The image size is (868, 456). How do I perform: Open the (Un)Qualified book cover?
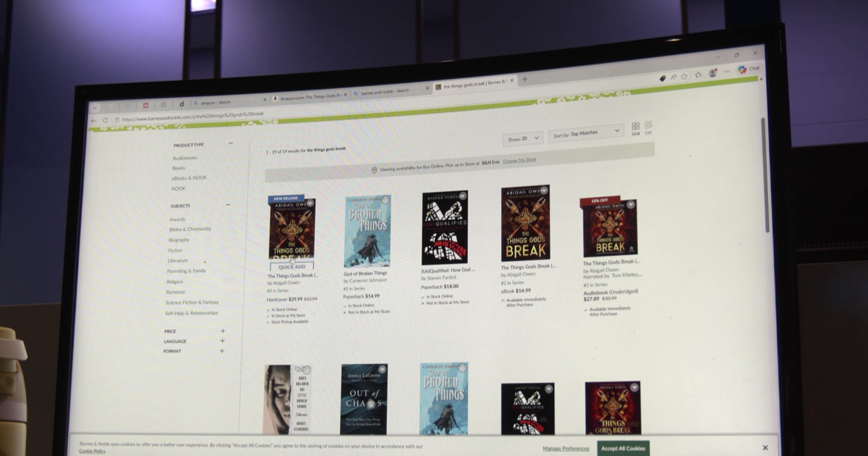click(445, 227)
